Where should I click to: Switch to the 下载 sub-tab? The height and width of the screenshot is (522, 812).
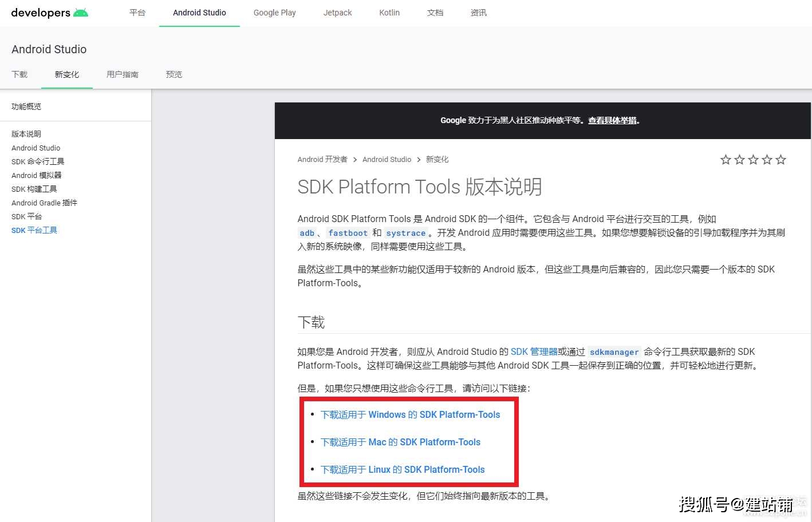(x=19, y=74)
